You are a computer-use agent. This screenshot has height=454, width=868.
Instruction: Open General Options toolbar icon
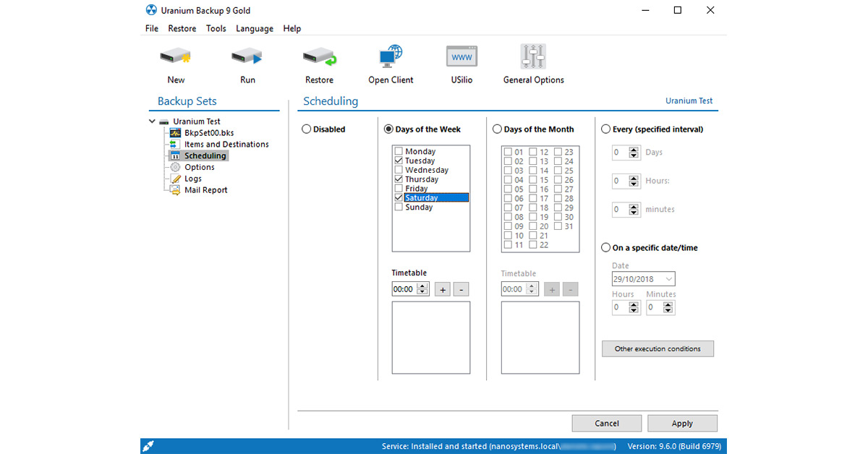tap(533, 58)
